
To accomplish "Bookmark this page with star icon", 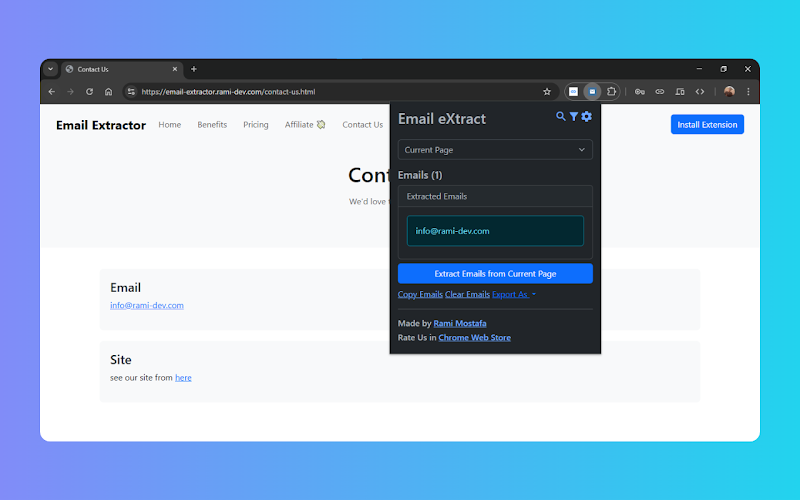I will [x=547, y=92].
